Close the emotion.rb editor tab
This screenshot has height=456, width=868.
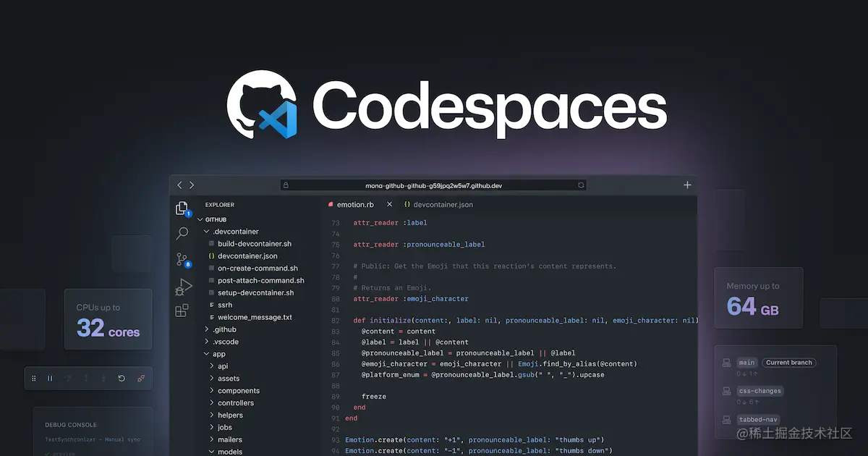pyautogui.click(x=389, y=205)
